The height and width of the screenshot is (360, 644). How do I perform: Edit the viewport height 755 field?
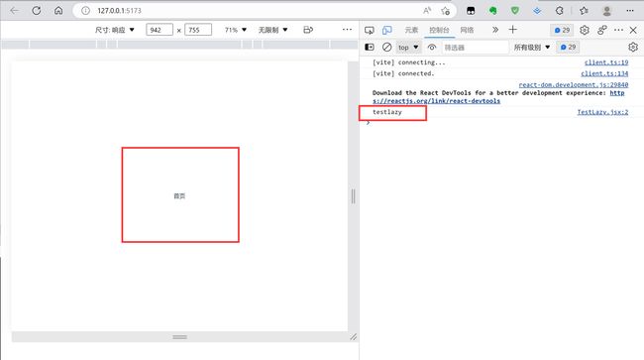pos(198,30)
